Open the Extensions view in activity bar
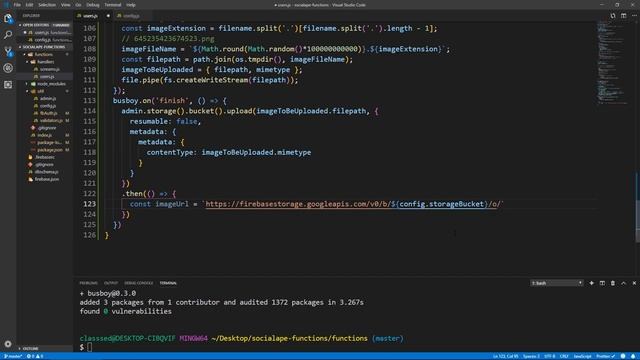 tap(8, 85)
